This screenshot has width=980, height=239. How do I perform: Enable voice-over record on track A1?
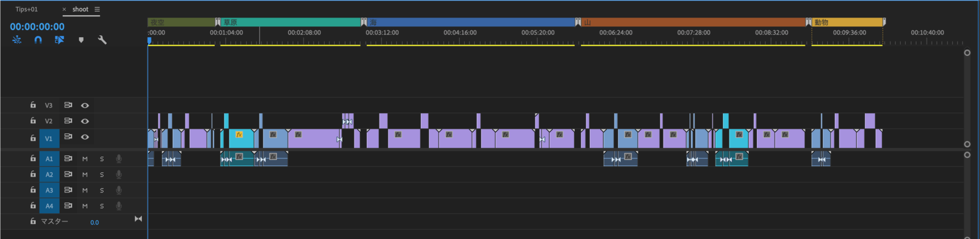pyautogui.click(x=119, y=158)
